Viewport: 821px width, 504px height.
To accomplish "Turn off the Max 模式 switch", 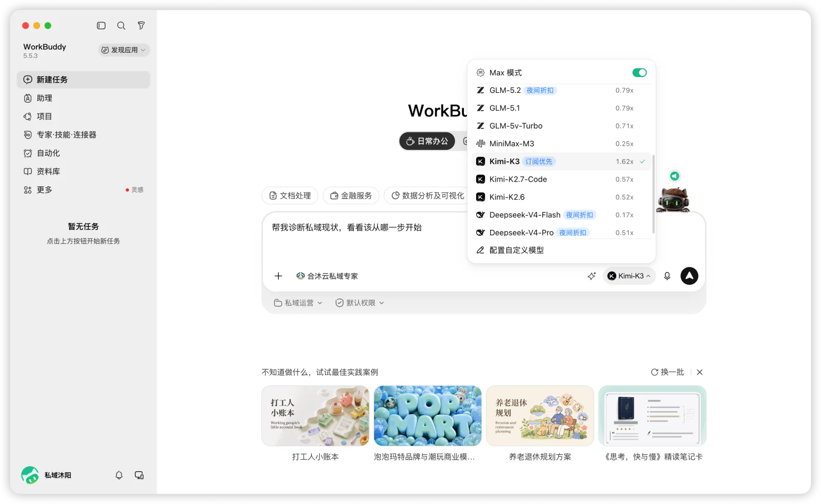I will click(639, 73).
